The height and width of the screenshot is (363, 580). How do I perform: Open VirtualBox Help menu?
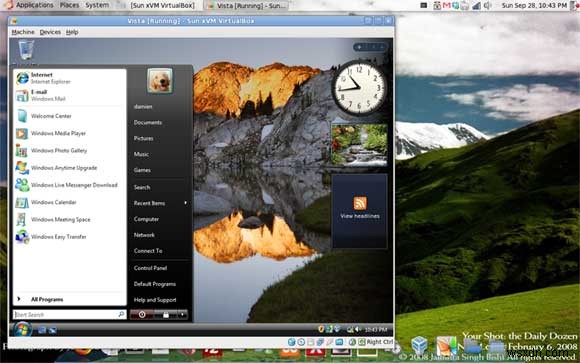[72, 32]
